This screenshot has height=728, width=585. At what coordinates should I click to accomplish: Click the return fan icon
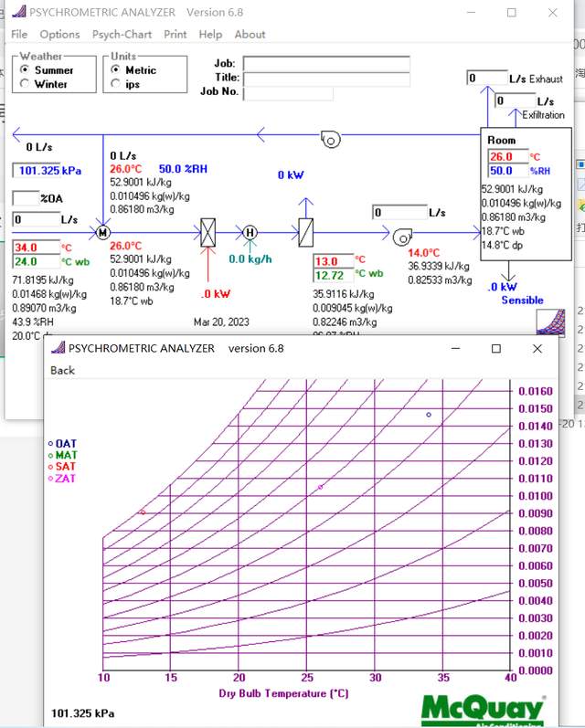coord(330,139)
